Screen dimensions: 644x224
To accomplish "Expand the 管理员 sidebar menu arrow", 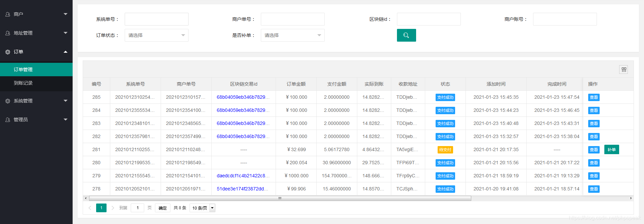I will pyautogui.click(x=66, y=120).
